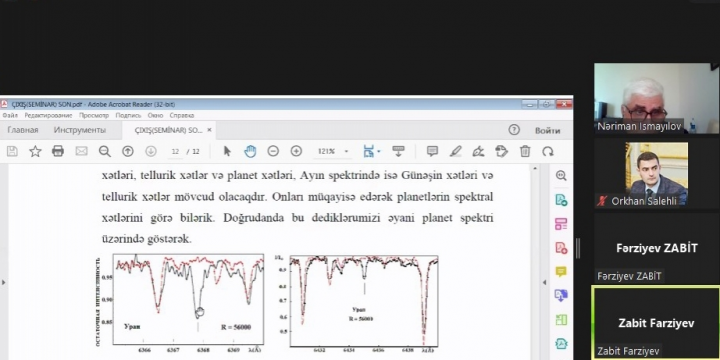Screen dimensions: 720x360
Task: Choose the arrow selection tool
Action: (227, 151)
